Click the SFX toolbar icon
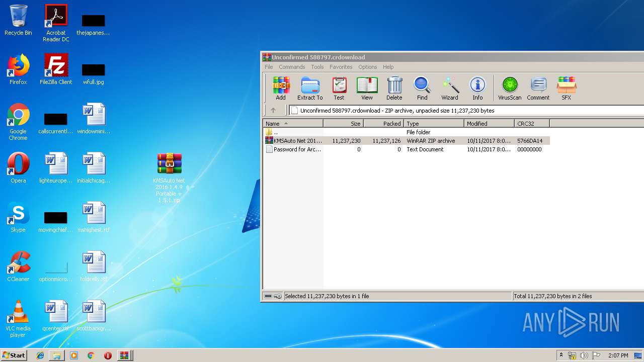 [x=567, y=88]
